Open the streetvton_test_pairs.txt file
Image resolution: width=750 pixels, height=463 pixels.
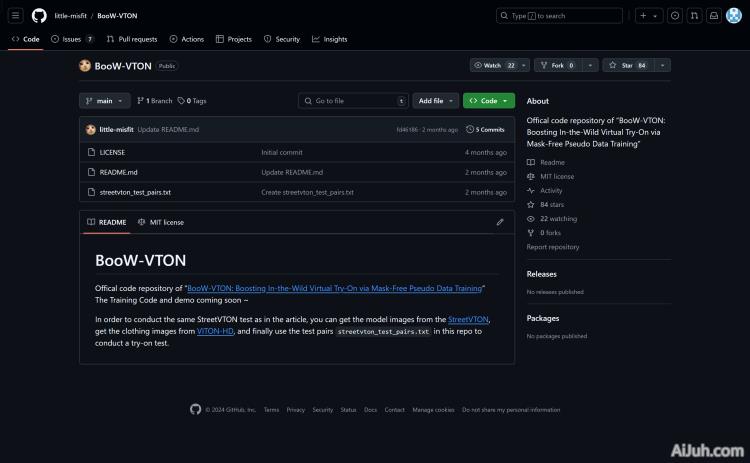tap(135, 192)
